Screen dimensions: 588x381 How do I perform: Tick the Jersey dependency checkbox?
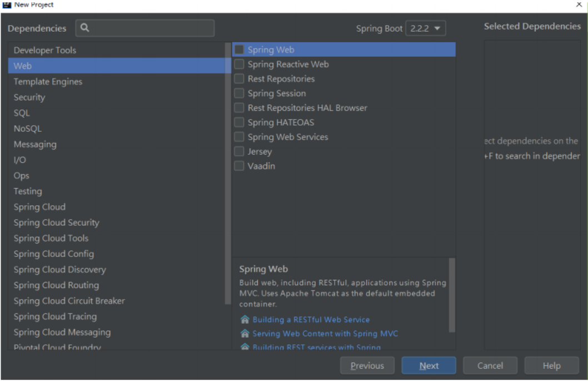[x=239, y=151]
